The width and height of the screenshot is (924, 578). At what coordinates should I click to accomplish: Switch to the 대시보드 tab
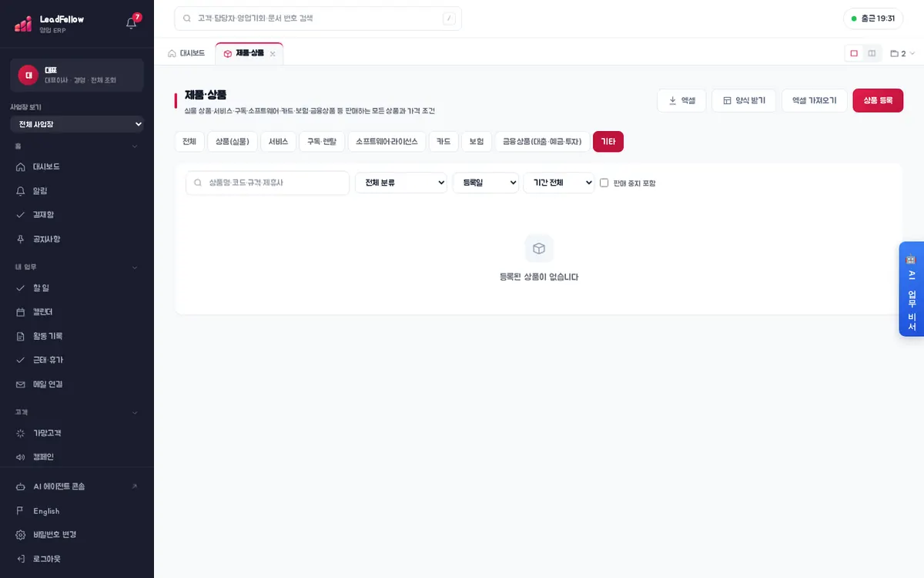coord(186,53)
